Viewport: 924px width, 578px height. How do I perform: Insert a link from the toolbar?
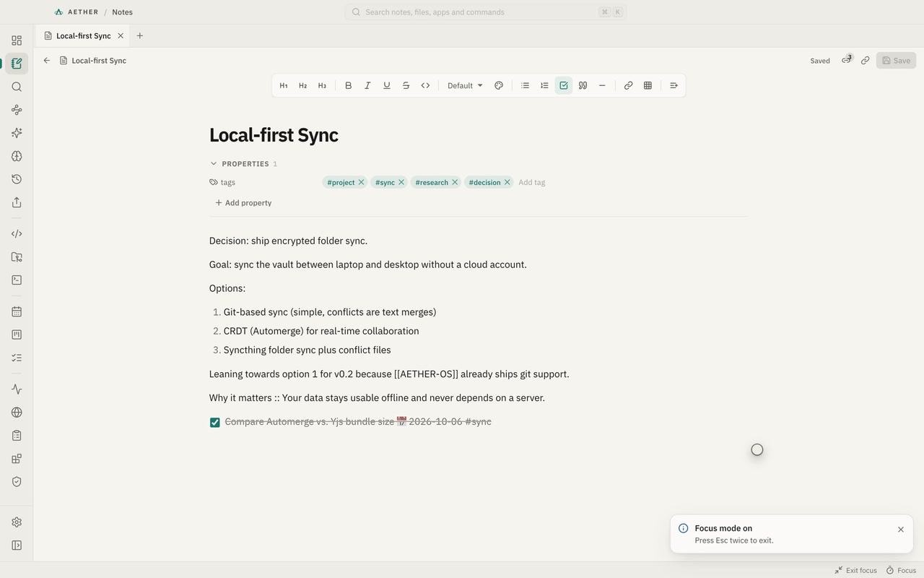628,85
